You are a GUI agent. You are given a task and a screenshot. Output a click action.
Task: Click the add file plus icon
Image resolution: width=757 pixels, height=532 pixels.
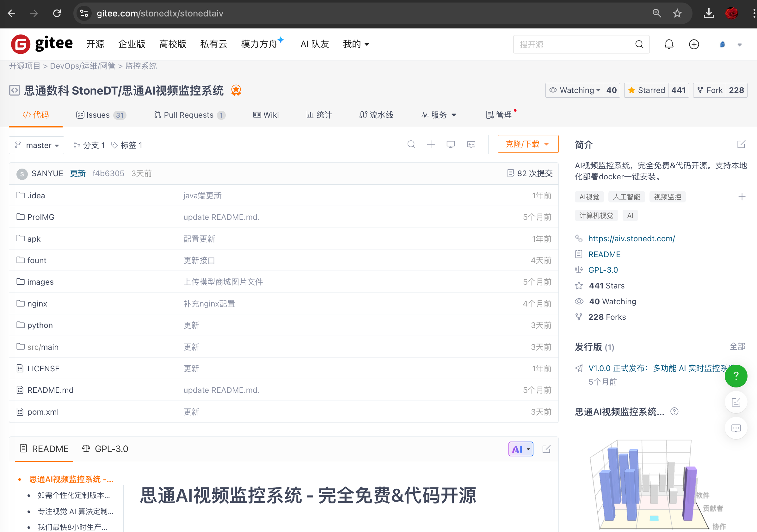click(431, 145)
